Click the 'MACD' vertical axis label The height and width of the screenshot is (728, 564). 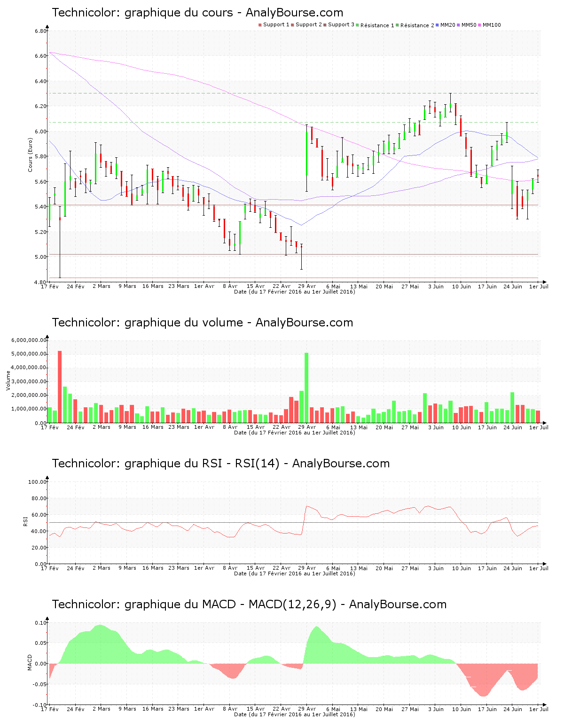[30, 662]
